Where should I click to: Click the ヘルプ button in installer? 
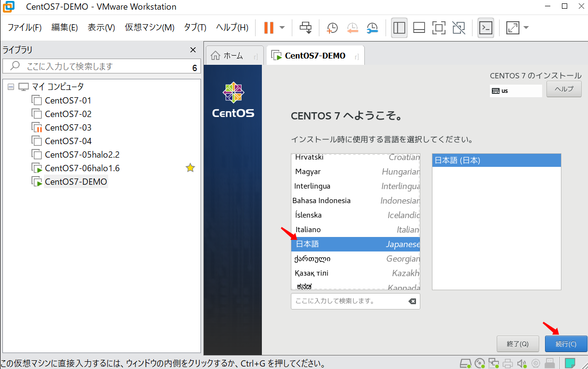564,89
